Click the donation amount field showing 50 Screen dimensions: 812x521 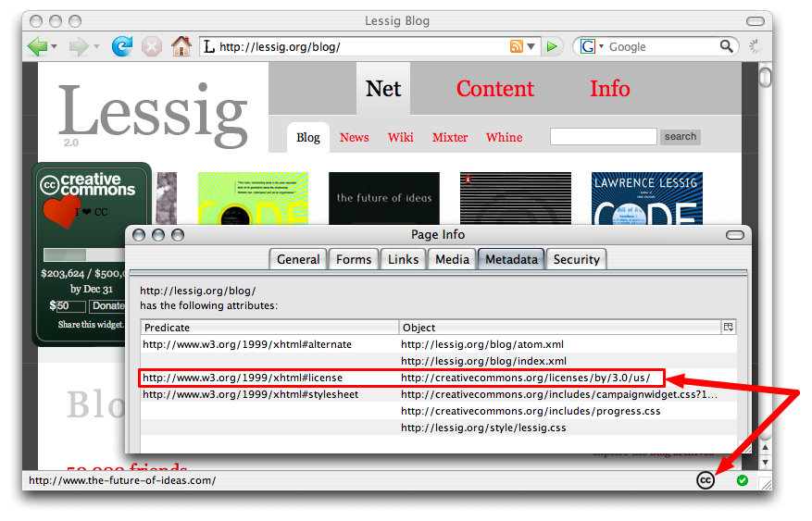pos(71,305)
